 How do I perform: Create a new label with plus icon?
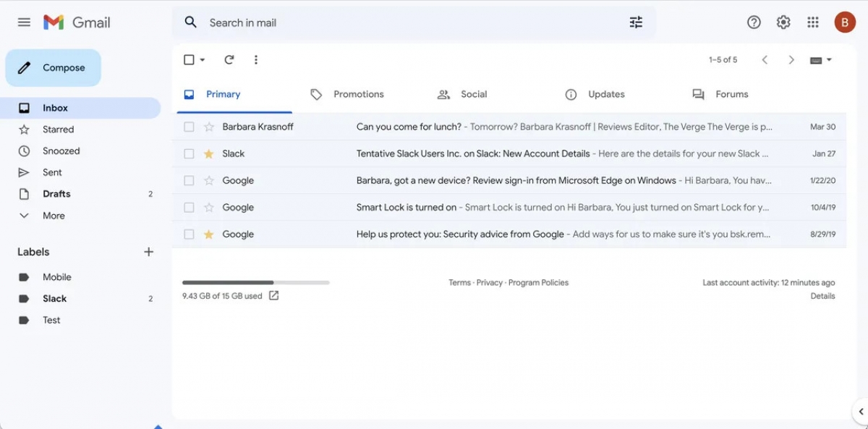coord(148,252)
